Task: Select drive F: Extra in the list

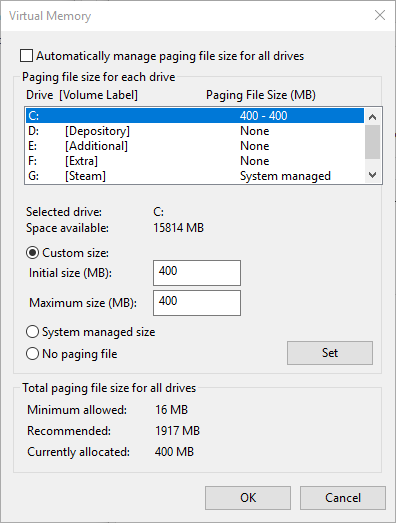Action: point(195,161)
